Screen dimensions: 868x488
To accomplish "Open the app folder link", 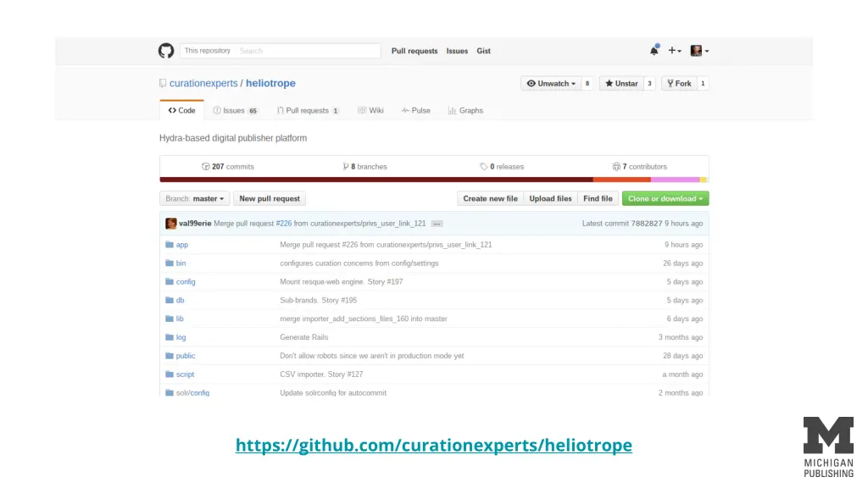I will click(182, 245).
